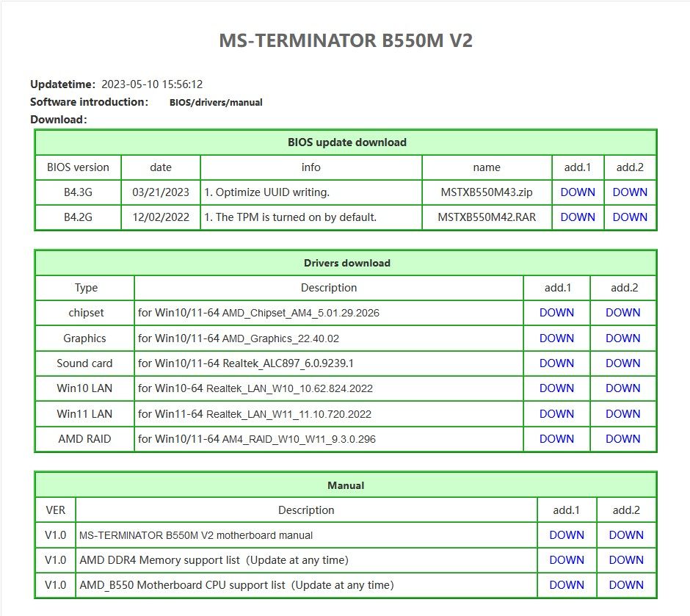
Task: Download Sound card driver via add.2 DOWN
Action: [x=622, y=363]
